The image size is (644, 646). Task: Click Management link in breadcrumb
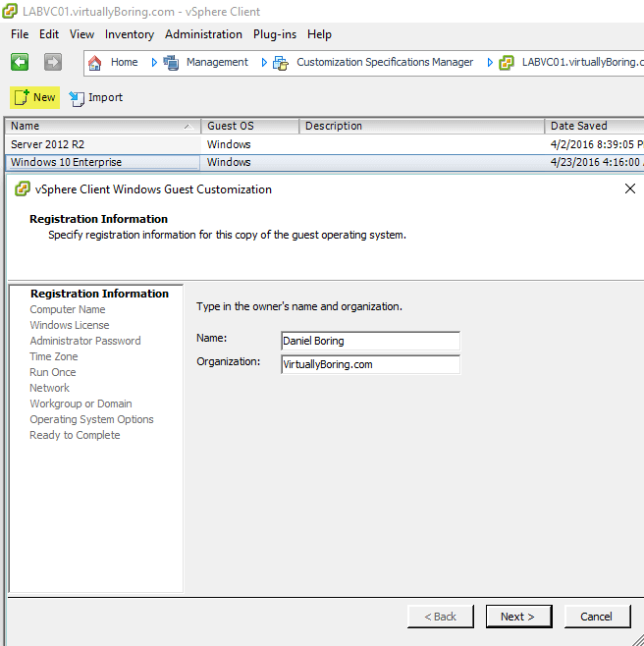tap(217, 62)
